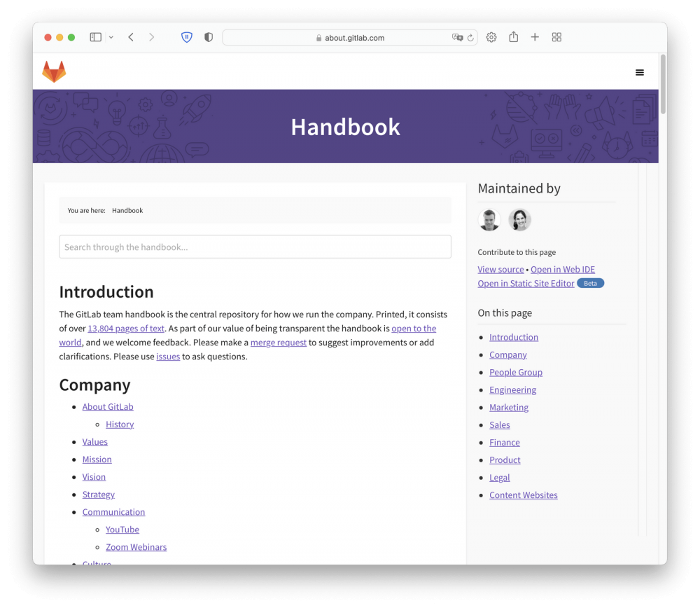Open the About GitLab link
Viewport: 700px width, 608px height.
tap(108, 406)
